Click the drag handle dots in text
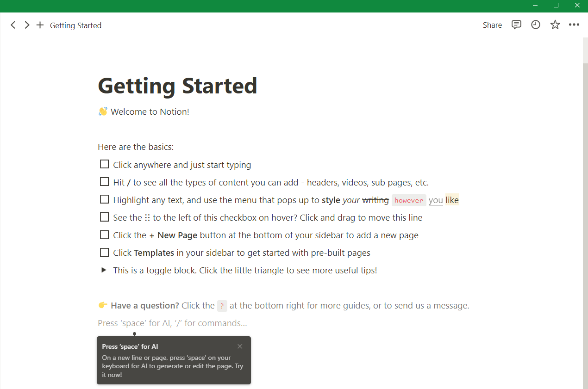Image resolution: width=588 pixels, height=389 pixels. click(x=147, y=218)
